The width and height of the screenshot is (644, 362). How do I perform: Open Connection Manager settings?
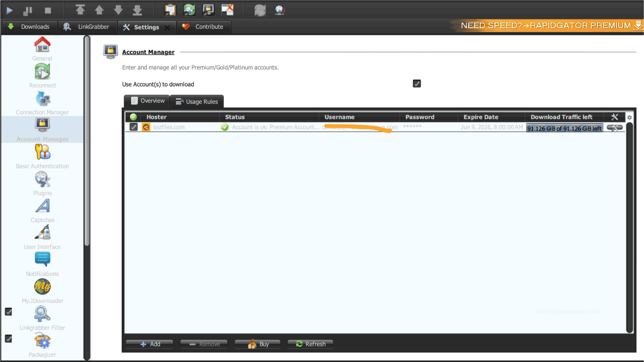coord(42,103)
